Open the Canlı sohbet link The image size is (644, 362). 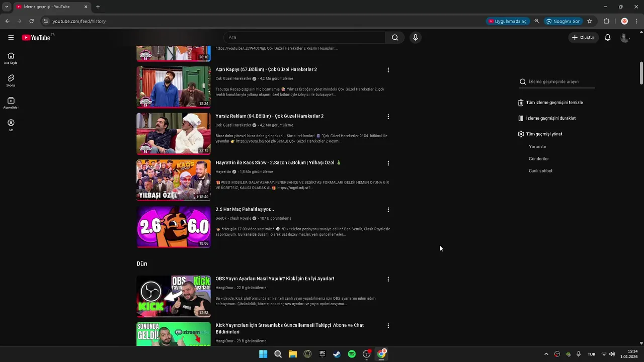coord(540,171)
